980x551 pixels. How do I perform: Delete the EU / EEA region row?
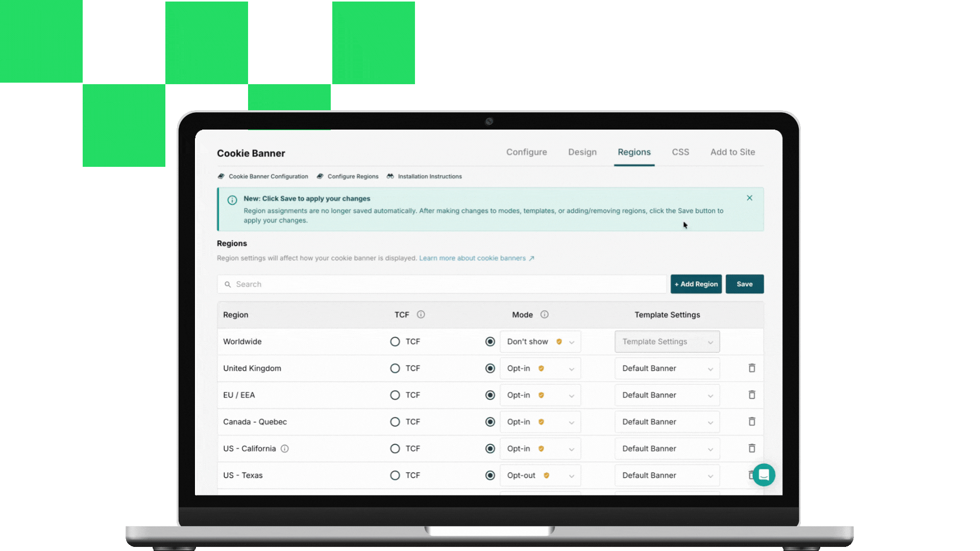pos(751,395)
